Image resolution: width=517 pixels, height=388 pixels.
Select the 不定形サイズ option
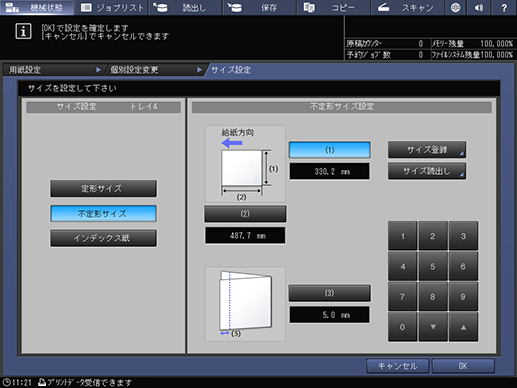(x=103, y=214)
